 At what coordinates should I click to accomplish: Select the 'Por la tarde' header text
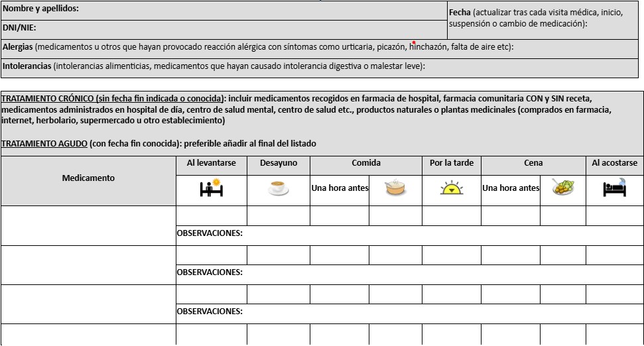pyautogui.click(x=451, y=163)
